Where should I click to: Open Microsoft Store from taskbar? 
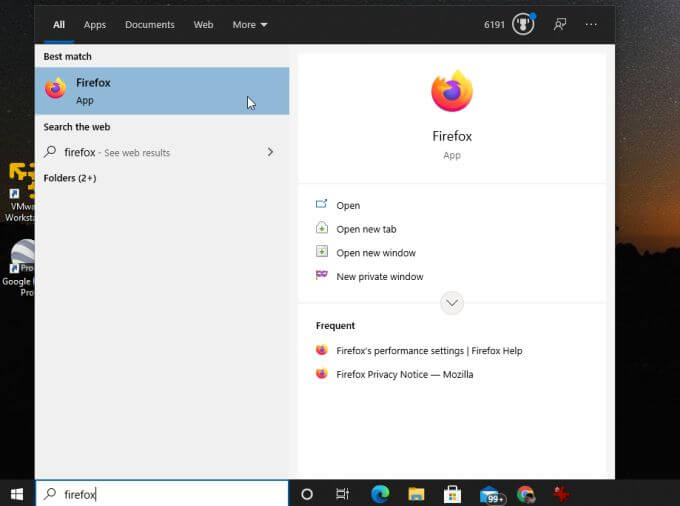tap(452, 494)
